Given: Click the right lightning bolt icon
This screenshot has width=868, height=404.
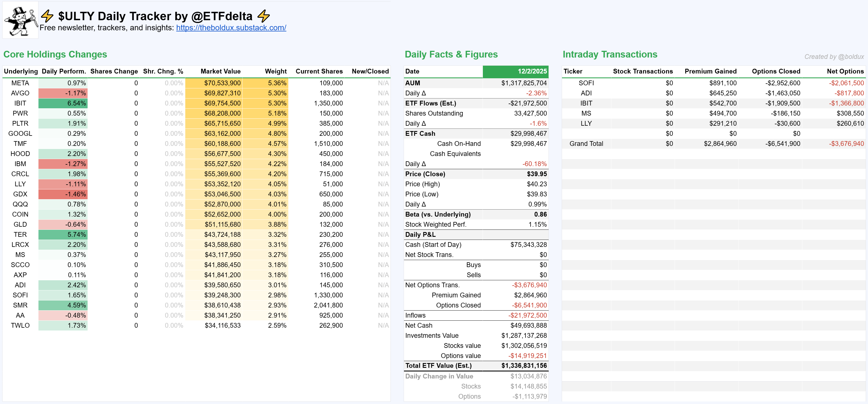Looking at the screenshot, I should click(x=264, y=16).
